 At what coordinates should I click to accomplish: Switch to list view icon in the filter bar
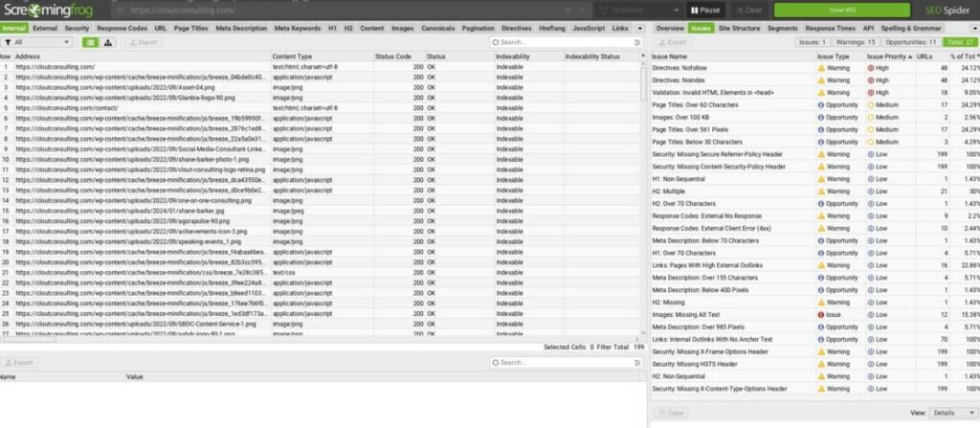[x=90, y=42]
